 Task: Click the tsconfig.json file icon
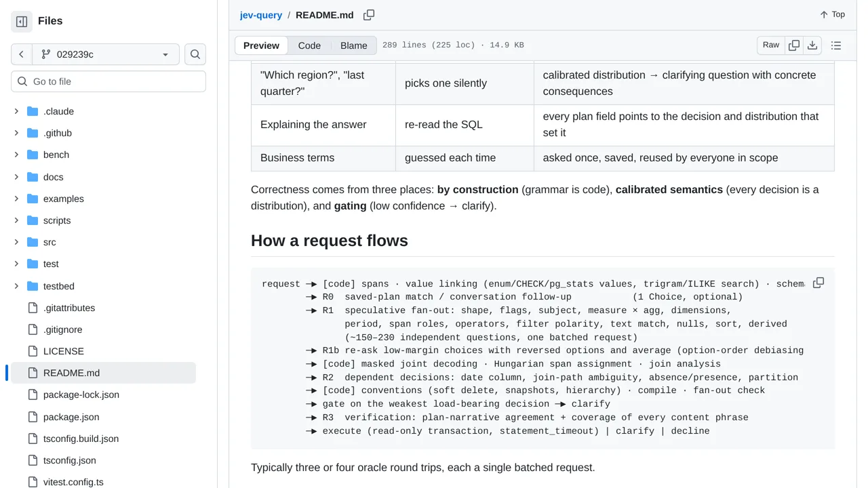[33, 460]
